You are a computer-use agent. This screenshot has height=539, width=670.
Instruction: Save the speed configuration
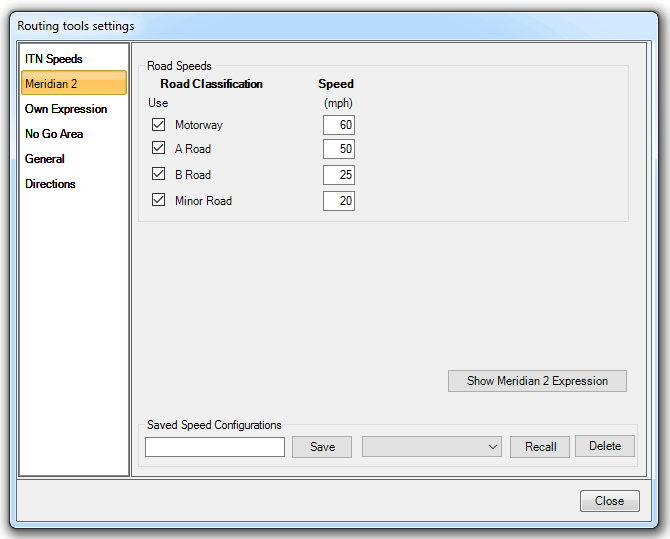pos(322,447)
